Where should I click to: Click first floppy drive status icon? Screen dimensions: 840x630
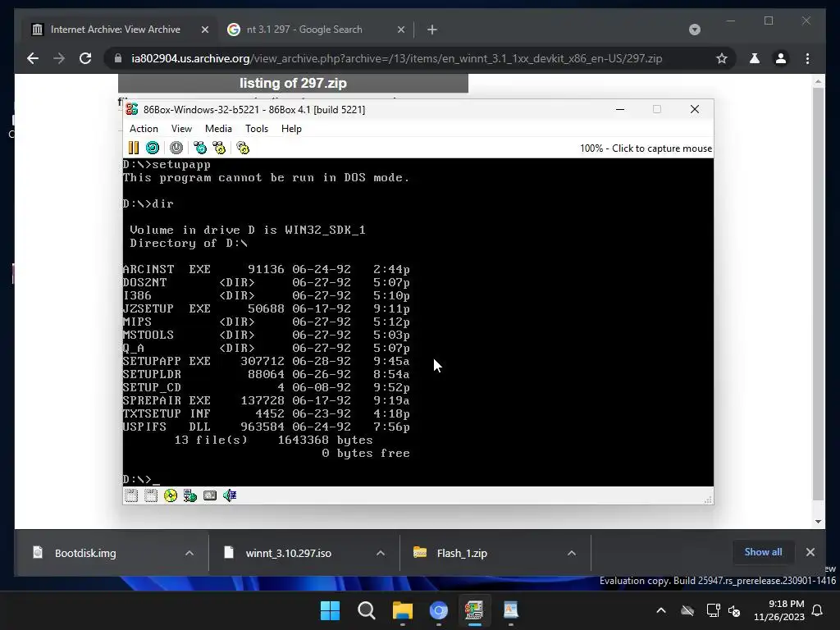(131, 495)
